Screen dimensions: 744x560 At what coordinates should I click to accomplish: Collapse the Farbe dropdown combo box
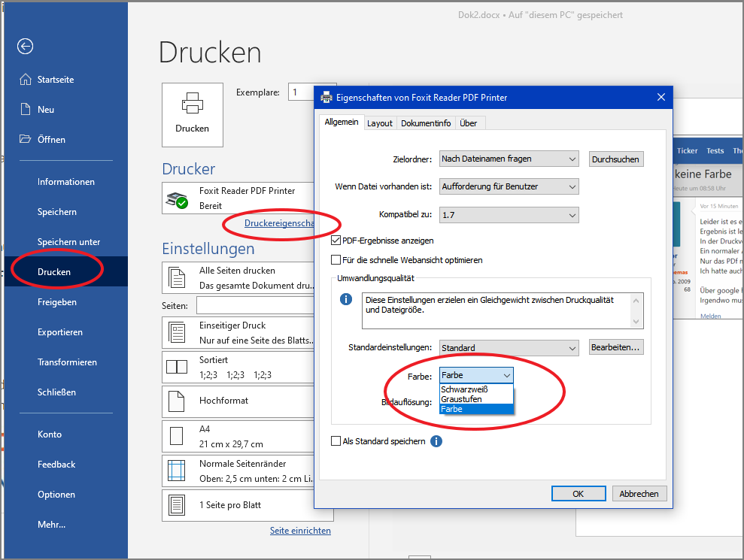(x=476, y=375)
